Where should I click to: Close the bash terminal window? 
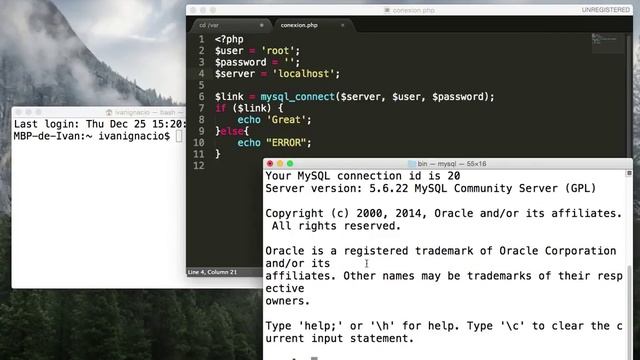click(x=18, y=112)
